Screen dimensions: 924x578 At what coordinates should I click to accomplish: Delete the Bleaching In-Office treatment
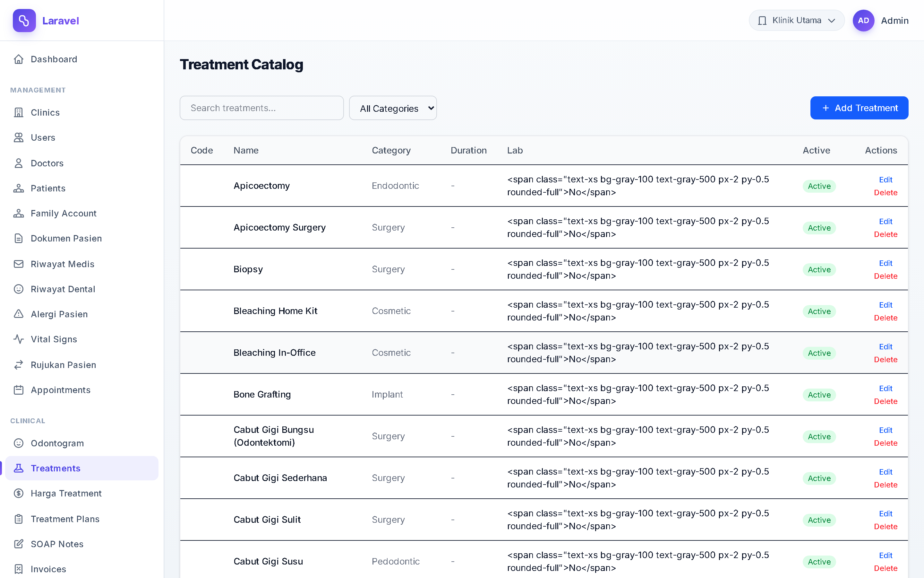[886, 360]
